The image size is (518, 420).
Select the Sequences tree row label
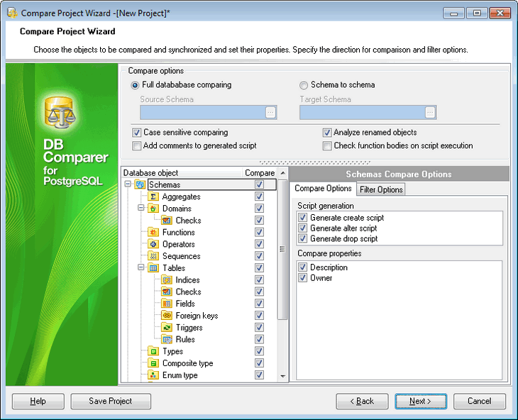182,256
